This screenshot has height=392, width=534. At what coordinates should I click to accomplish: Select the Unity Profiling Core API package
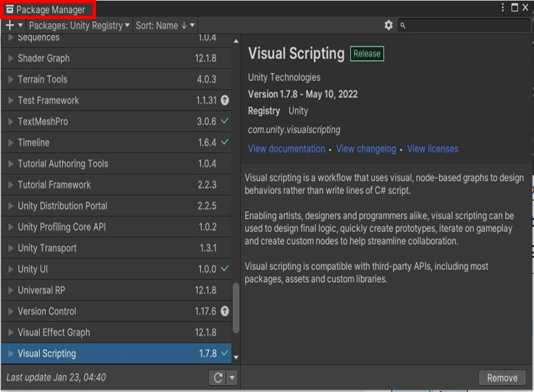[116, 227]
